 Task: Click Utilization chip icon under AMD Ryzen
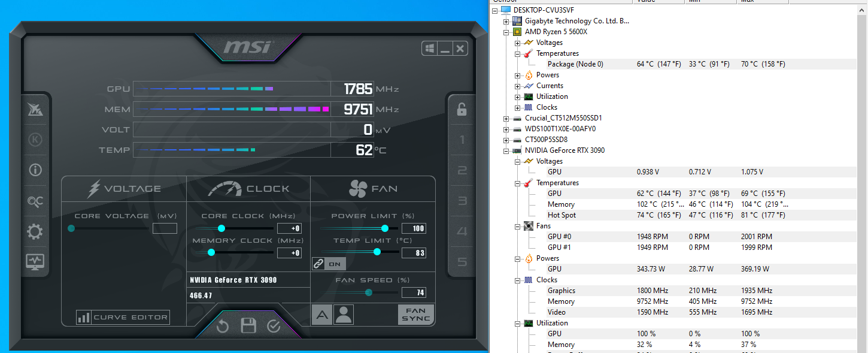tap(528, 96)
